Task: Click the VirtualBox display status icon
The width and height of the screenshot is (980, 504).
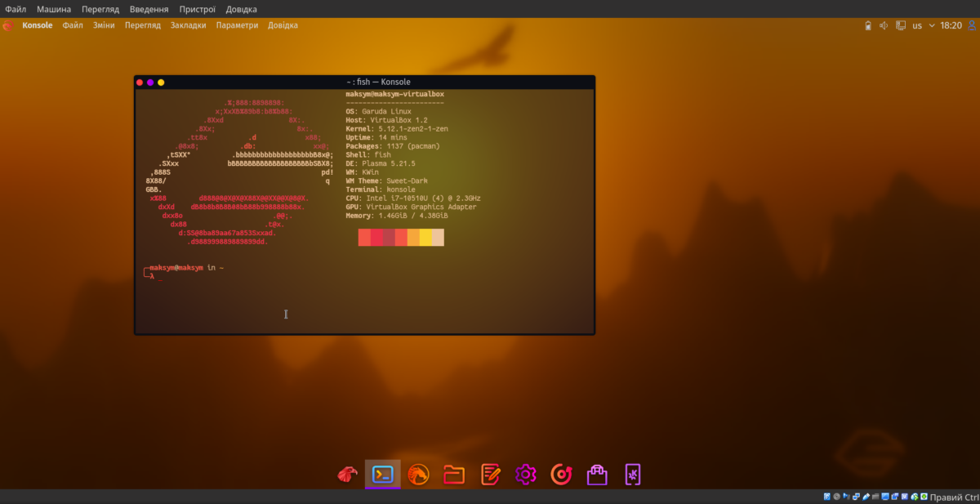Action: point(885,497)
